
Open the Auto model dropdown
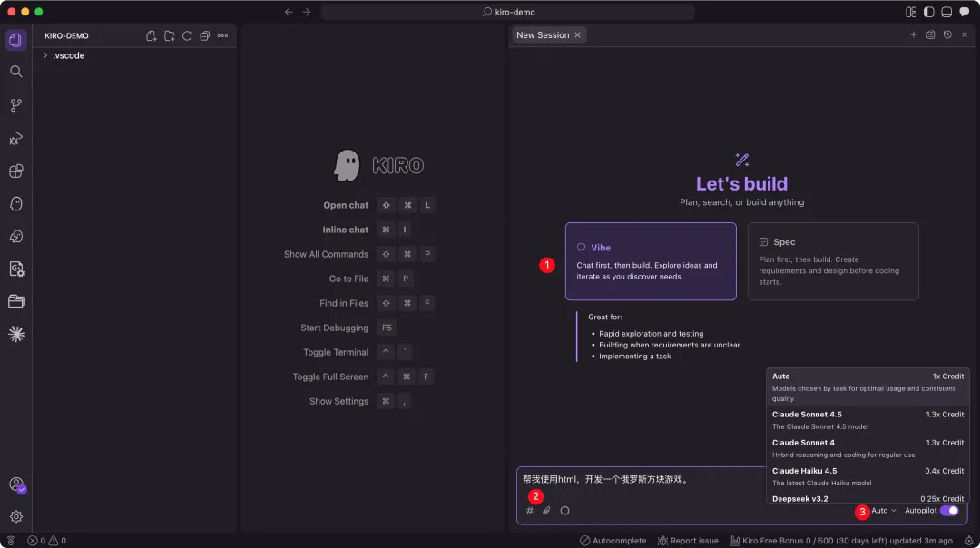[884, 511]
